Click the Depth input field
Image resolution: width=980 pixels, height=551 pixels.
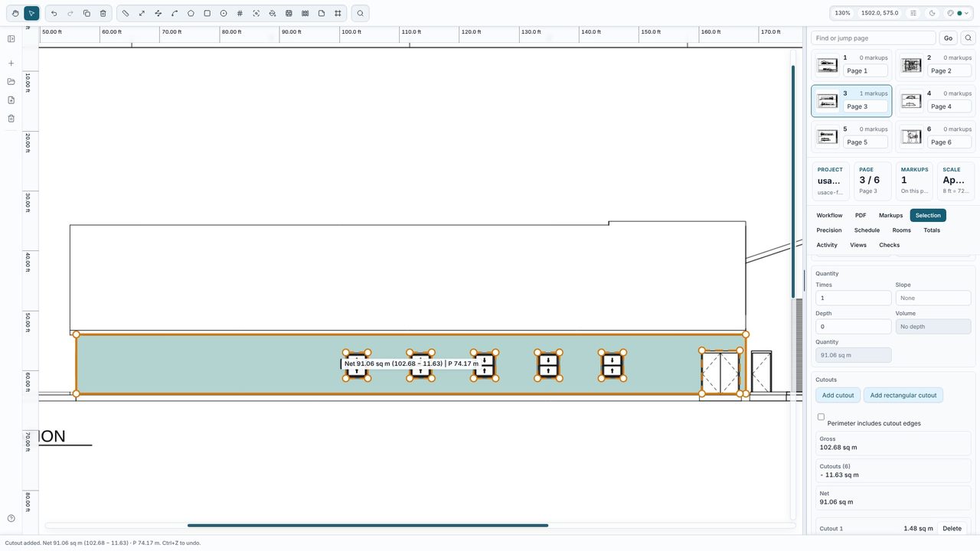click(x=853, y=327)
